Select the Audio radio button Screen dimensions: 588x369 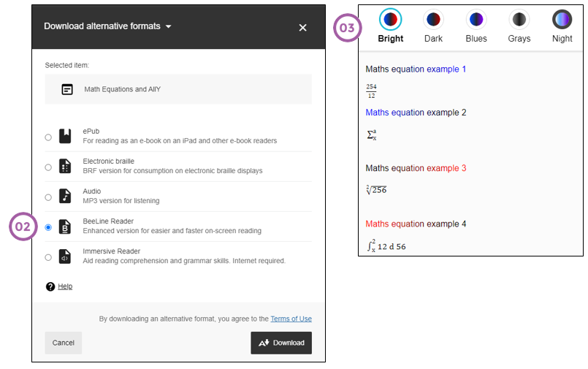48,197
